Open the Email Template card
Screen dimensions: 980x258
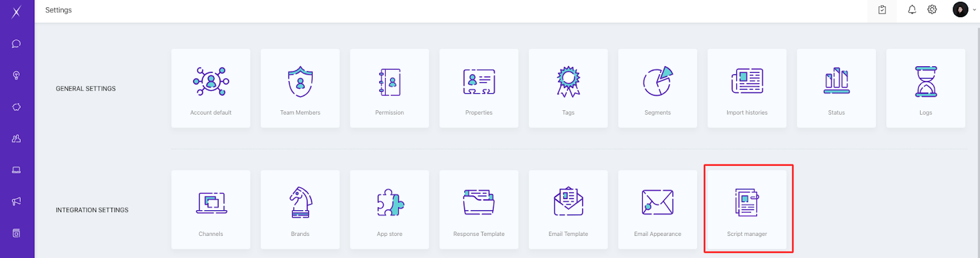[568, 210]
